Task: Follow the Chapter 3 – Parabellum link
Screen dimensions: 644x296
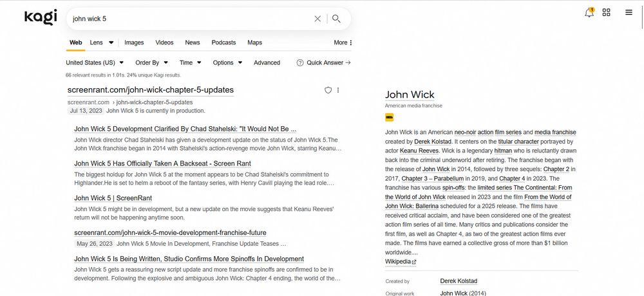Action: pyautogui.click(x=433, y=179)
